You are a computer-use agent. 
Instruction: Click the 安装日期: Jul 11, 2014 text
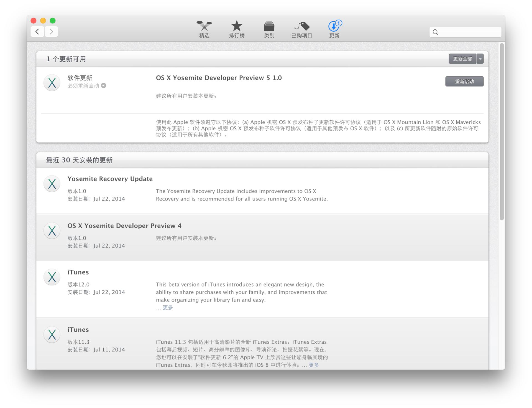(96, 350)
